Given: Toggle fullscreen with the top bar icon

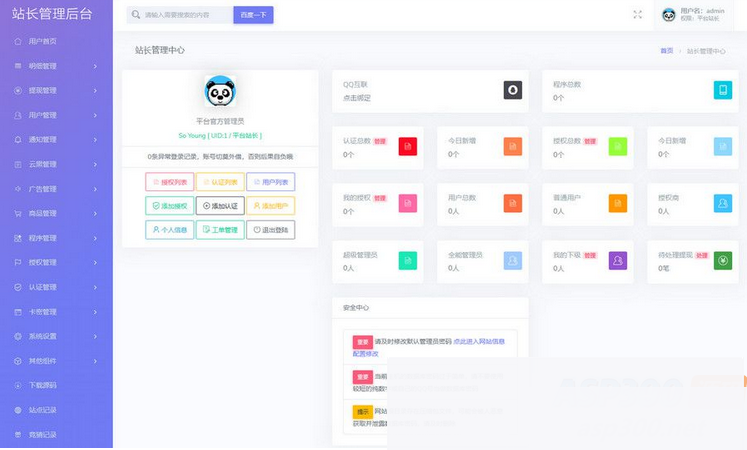Looking at the screenshot, I should tap(638, 15).
